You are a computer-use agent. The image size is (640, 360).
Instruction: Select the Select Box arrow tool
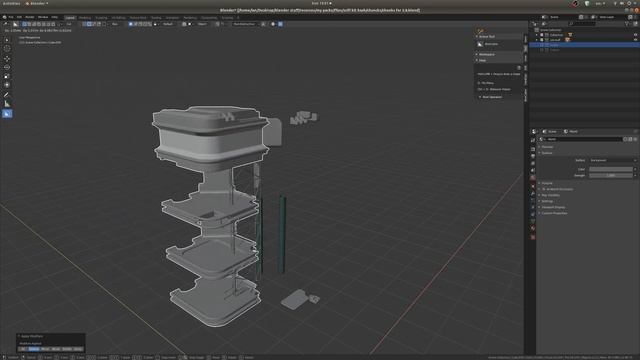(x=7, y=40)
